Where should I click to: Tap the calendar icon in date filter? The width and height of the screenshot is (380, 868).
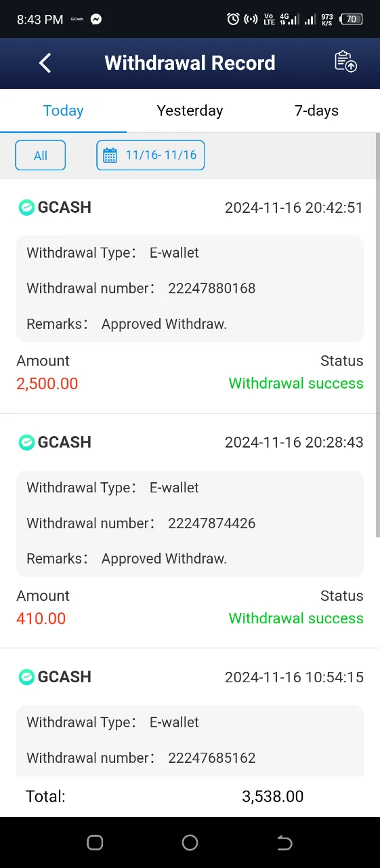coord(110,155)
